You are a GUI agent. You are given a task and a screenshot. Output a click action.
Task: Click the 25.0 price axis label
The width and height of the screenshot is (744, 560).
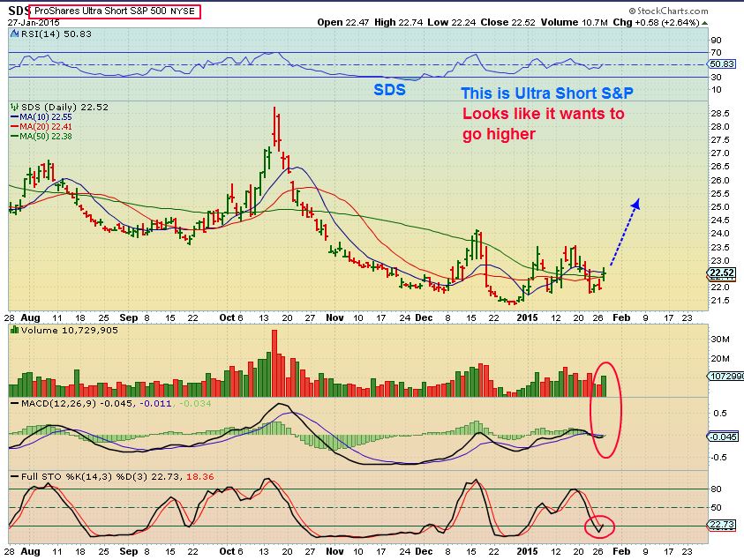click(720, 206)
